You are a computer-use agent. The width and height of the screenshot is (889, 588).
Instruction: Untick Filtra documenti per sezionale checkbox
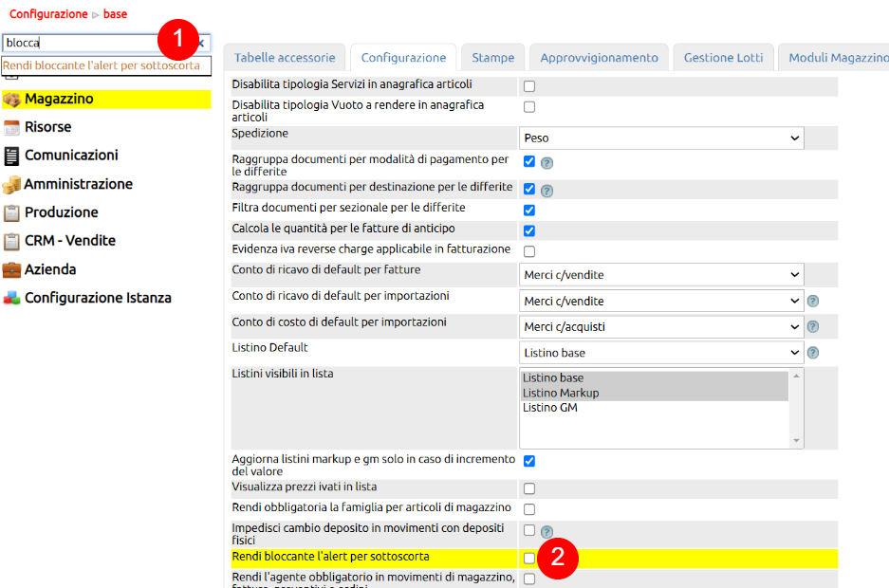(529, 211)
